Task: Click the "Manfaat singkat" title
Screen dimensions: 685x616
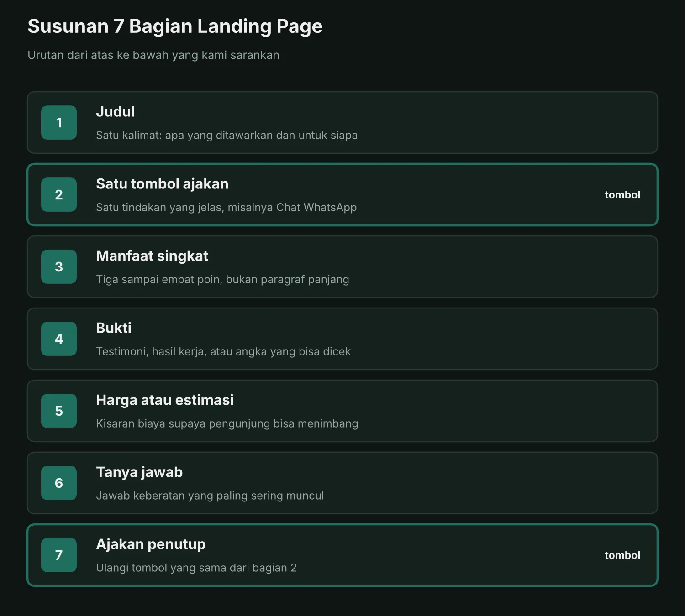Action: click(x=152, y=256)
